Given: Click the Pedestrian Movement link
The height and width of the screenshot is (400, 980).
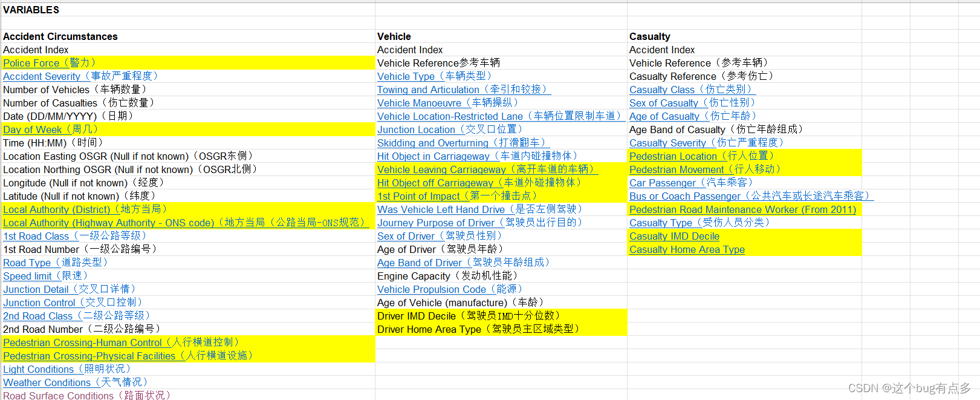Looking at the screenshot, I should (706, 169).
